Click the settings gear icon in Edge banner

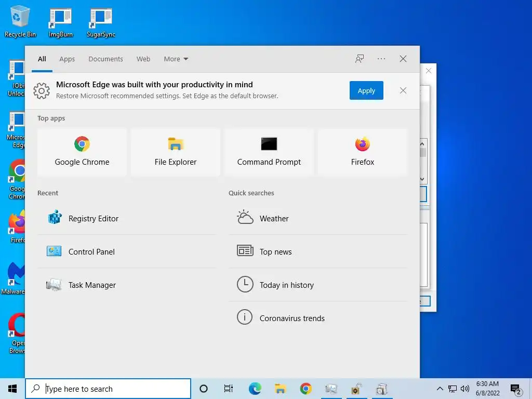pyautogui.click(x=42, y=90)
